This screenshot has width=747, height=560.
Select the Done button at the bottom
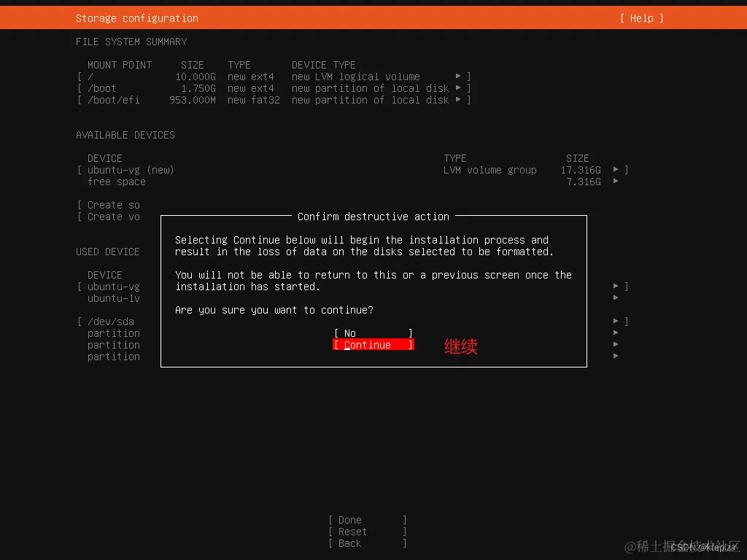(x=368, y=519)
